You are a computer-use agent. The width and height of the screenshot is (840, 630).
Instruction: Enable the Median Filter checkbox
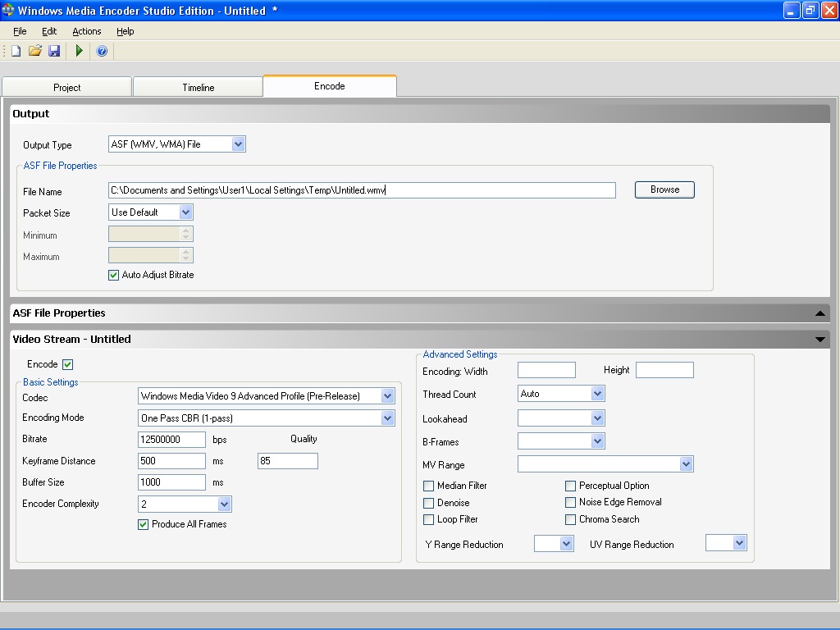click(x=428, y=486)
